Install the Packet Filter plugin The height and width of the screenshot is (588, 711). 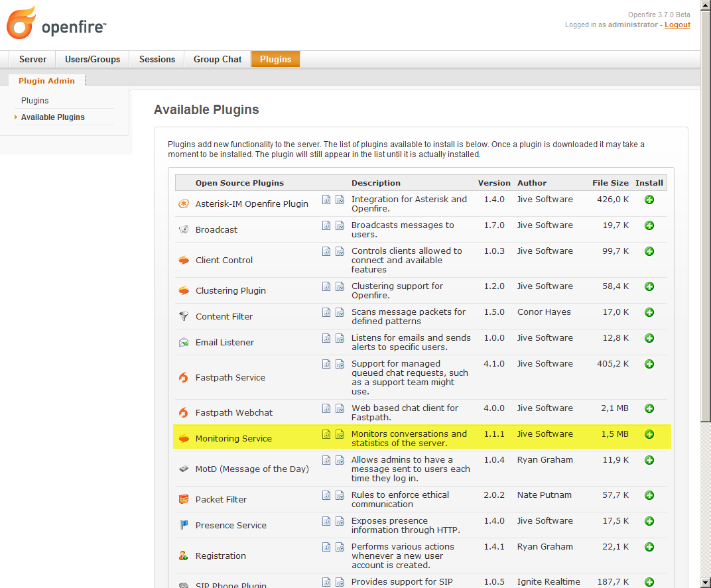pos(649,495)
